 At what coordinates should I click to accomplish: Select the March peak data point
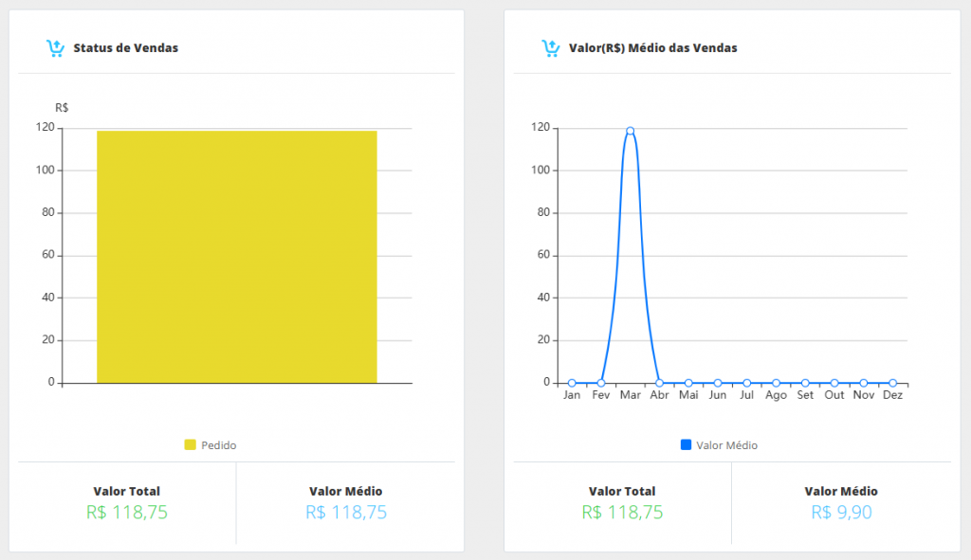click(x=630, y=131)
